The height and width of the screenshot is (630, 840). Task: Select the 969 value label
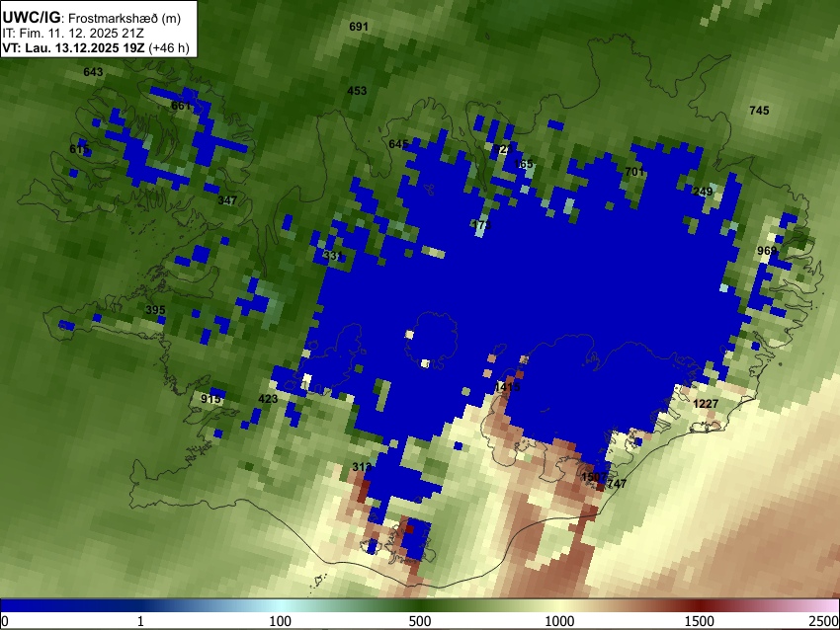click(x=767, y=251)
